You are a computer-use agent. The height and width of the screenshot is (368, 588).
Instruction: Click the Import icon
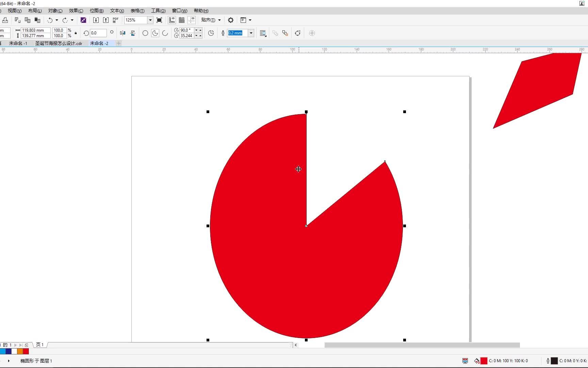96,20
